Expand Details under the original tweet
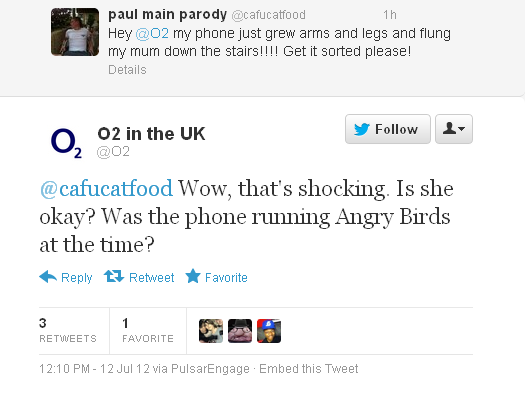The width and height of the screenshot is (526, 396). coord(127,70)
